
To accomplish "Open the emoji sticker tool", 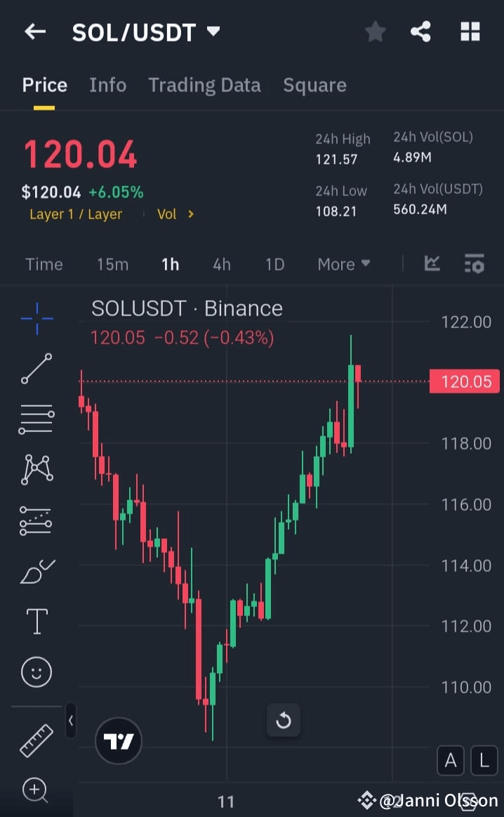I will (x=36, y=672).
